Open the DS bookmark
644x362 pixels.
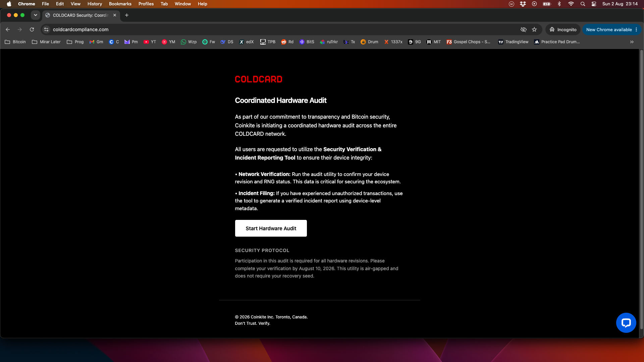click(227, 42)
